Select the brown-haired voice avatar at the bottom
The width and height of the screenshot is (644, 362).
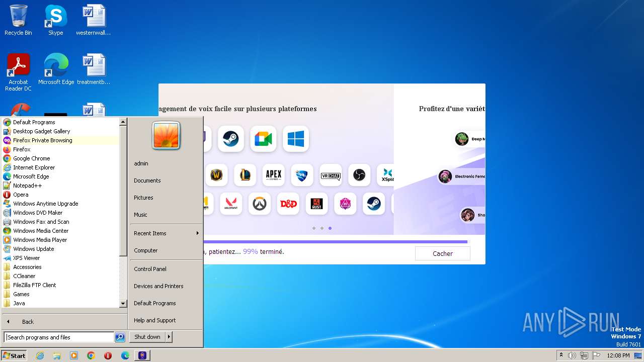pos(468,215)
